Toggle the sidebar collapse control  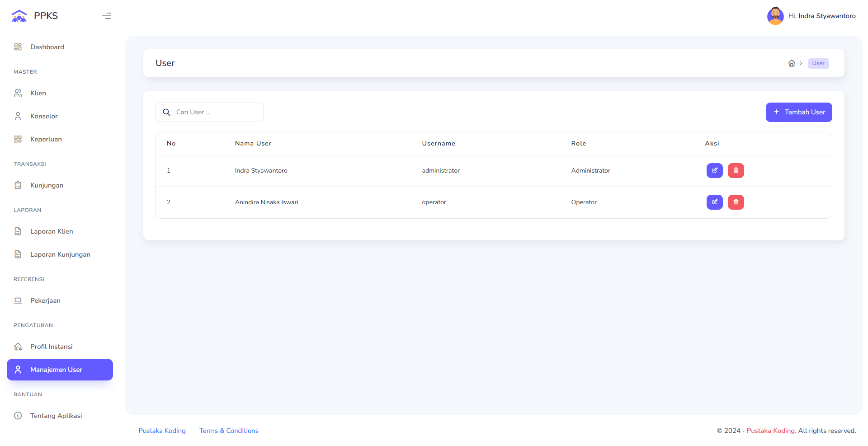point(107,16)
